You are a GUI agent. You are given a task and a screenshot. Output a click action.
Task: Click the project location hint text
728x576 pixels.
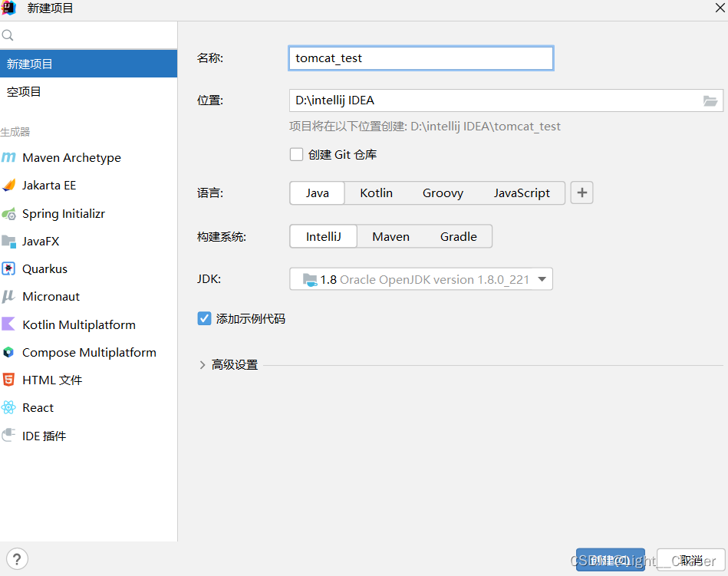[x=424, y=127]
